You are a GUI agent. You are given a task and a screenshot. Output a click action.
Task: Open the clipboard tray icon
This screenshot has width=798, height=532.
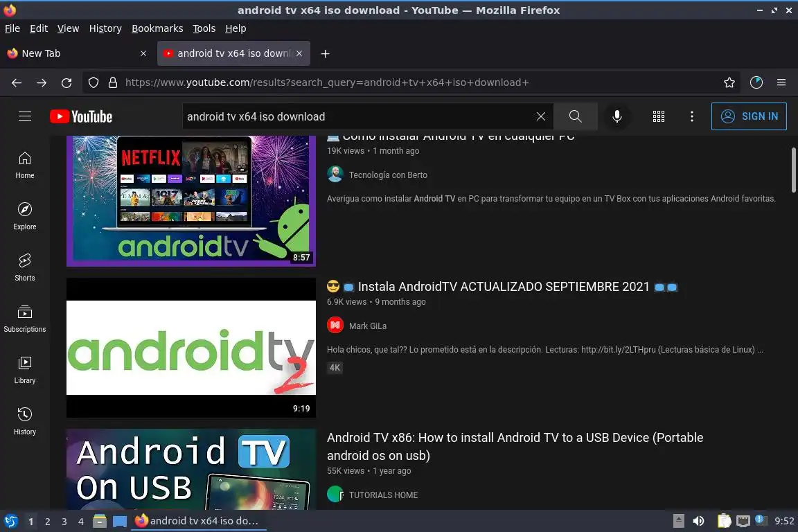click(724, 521)
